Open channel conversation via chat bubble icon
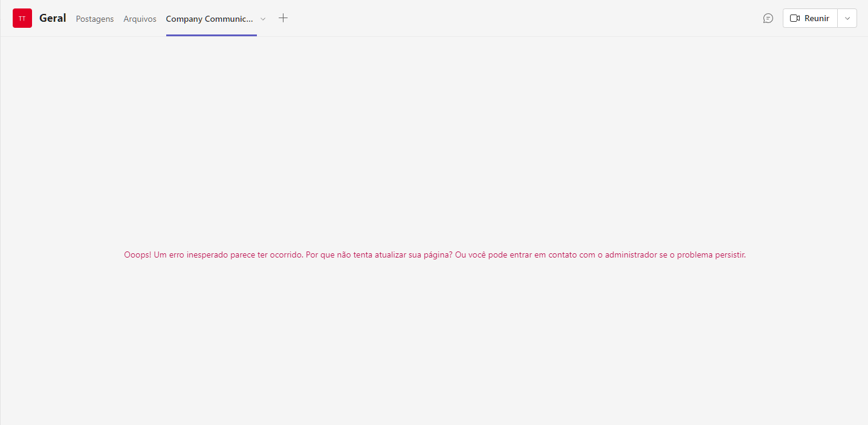 tap(768, 18)
